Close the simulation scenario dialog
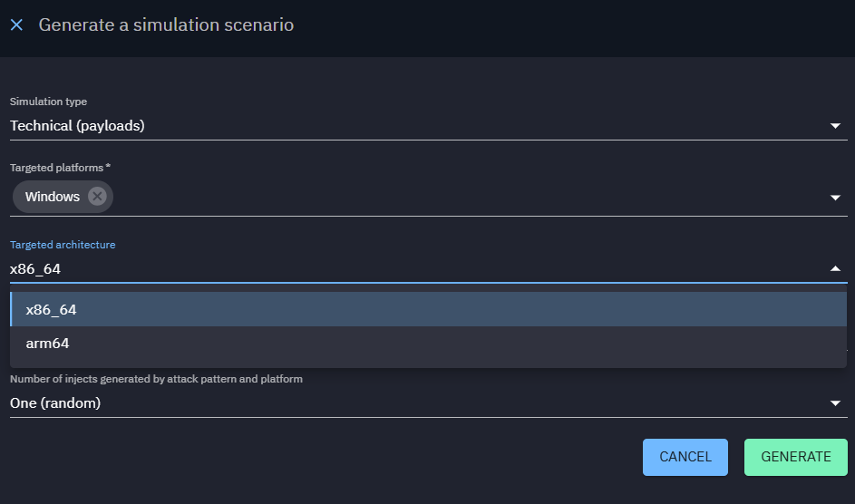The height and width of the screenshot is (504, 855). click(x=16, y=25)
